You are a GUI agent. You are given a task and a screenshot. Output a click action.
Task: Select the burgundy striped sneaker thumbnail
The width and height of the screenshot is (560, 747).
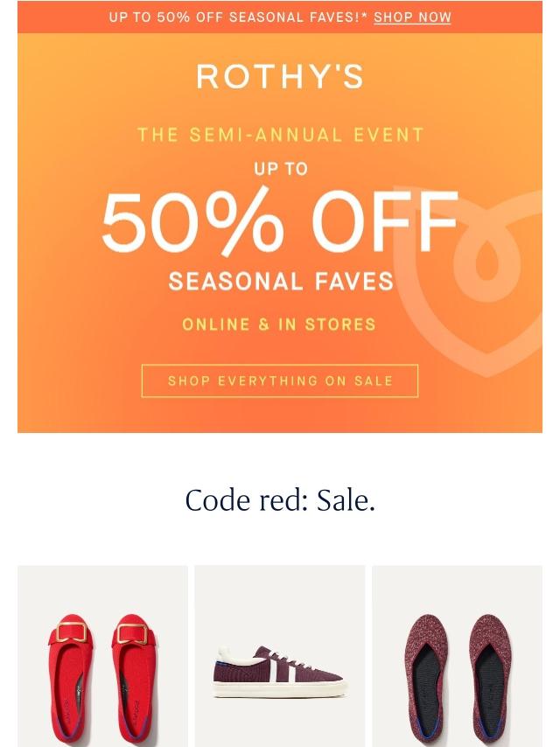coord(280,656)
